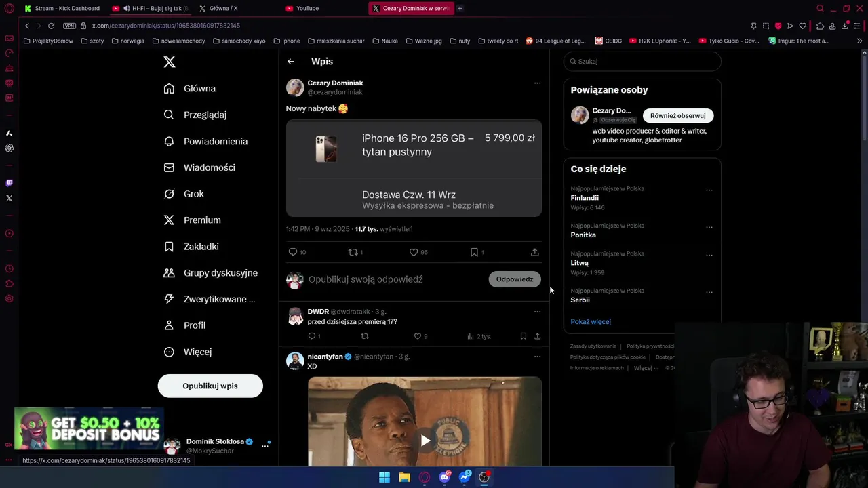Open the Finlandii trending topic
The width and height of the screenshot is (868, 488).
point(585,198)
